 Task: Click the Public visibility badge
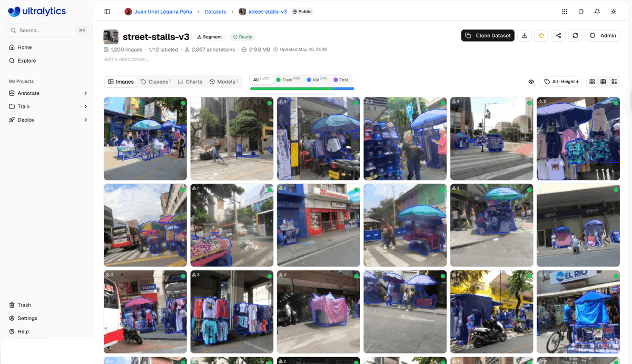point(302,12)
